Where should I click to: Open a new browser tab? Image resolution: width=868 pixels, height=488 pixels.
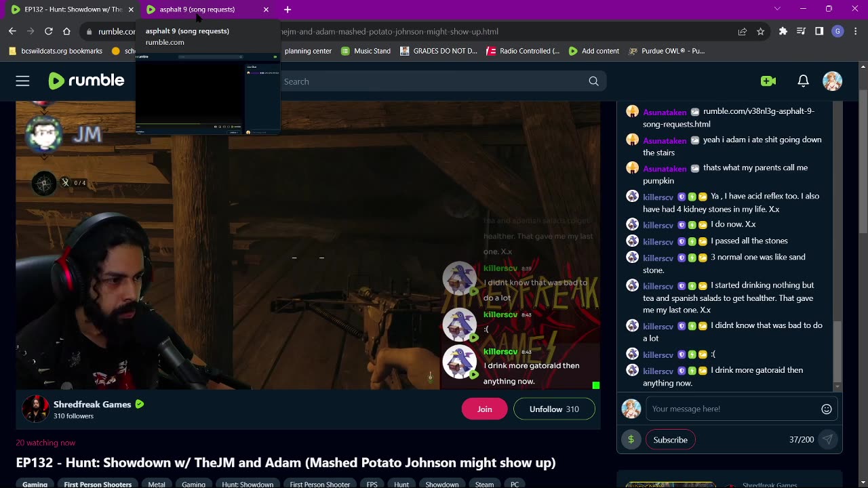(288, 9)
